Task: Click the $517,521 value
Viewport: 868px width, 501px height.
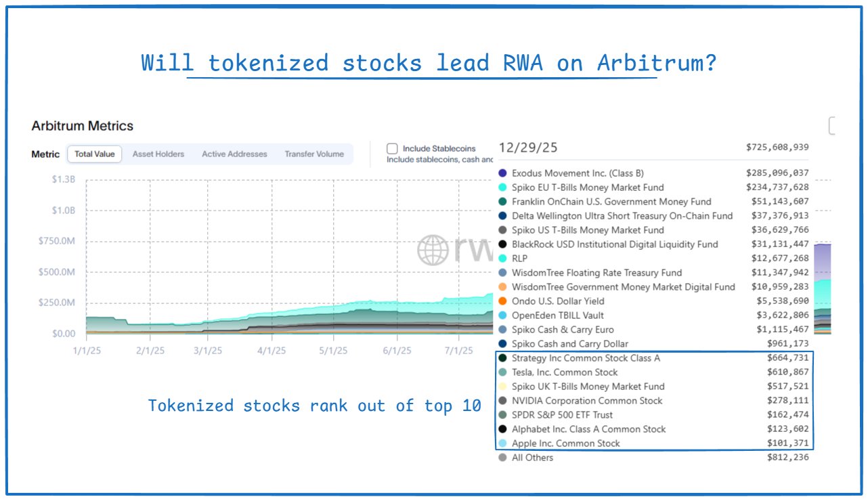Action: [x=787, y=387]
